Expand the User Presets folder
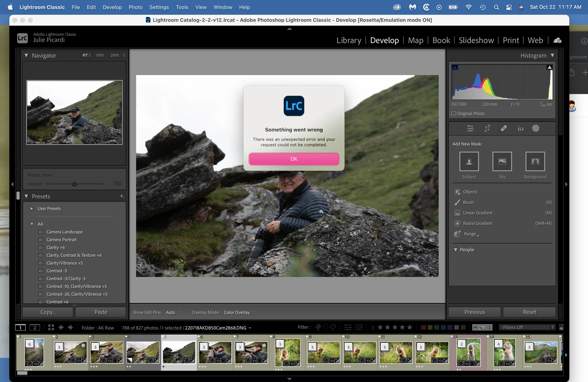588x382 pixels. (32, 209)
